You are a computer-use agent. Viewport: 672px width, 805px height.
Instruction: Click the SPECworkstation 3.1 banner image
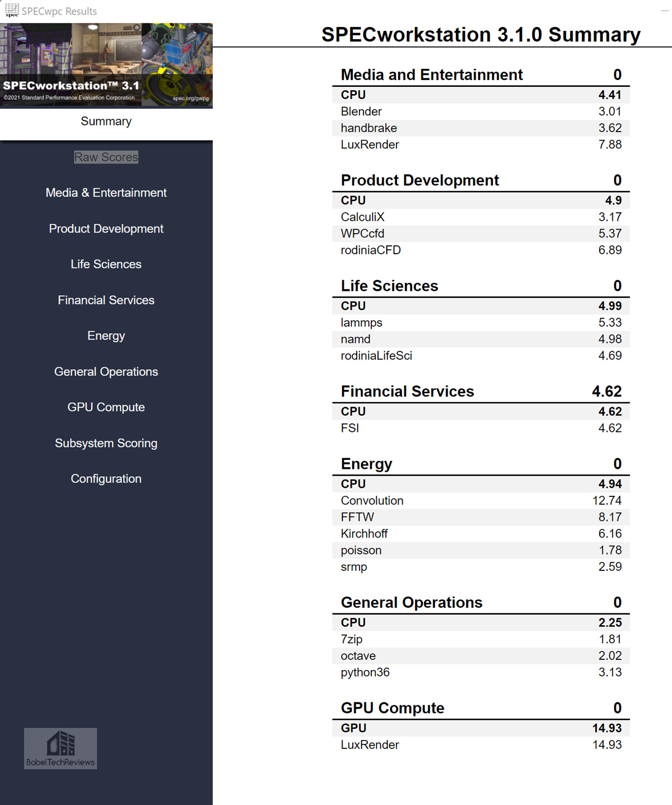pyautogui.click(x=106, y=65)
